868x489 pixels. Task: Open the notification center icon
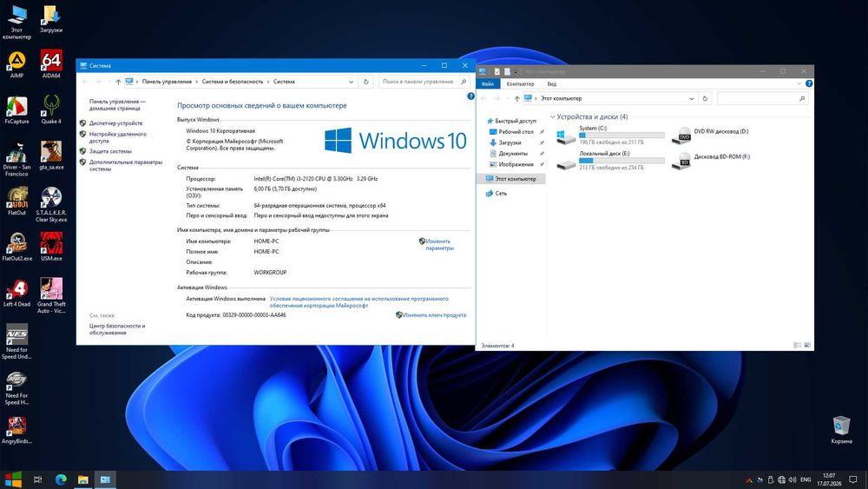pyautogui.click(x=853, y=479)
